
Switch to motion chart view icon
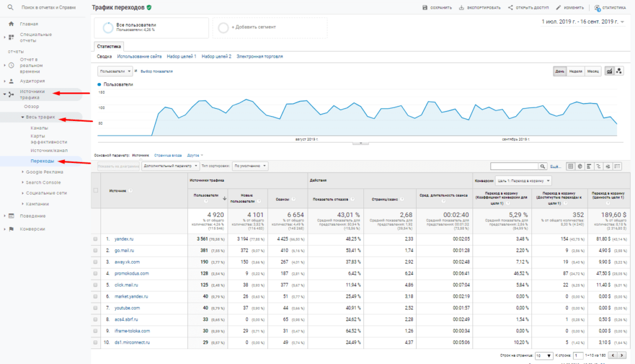(619, 71)
